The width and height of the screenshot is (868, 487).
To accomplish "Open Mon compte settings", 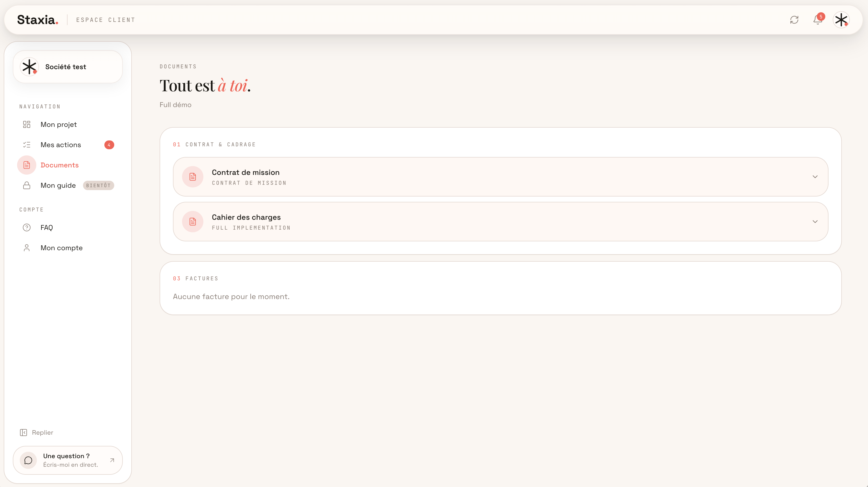I will tap(68, 248).
